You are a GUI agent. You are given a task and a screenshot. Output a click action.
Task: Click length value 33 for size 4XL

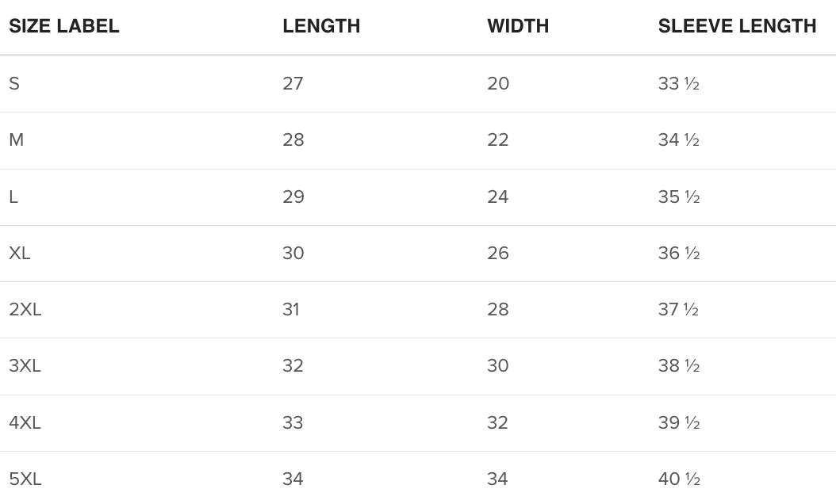(293, 422)
